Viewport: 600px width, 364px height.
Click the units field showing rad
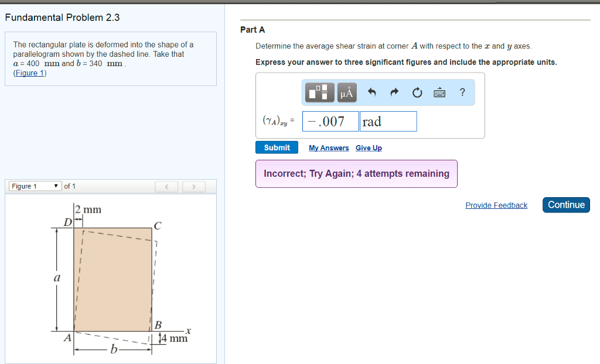tap(388, 121)
